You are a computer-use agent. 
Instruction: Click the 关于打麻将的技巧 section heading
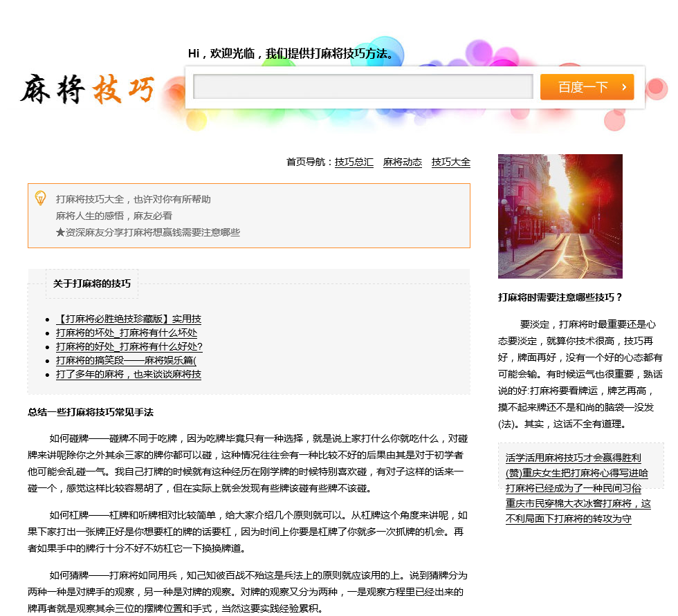coord(91,283)
